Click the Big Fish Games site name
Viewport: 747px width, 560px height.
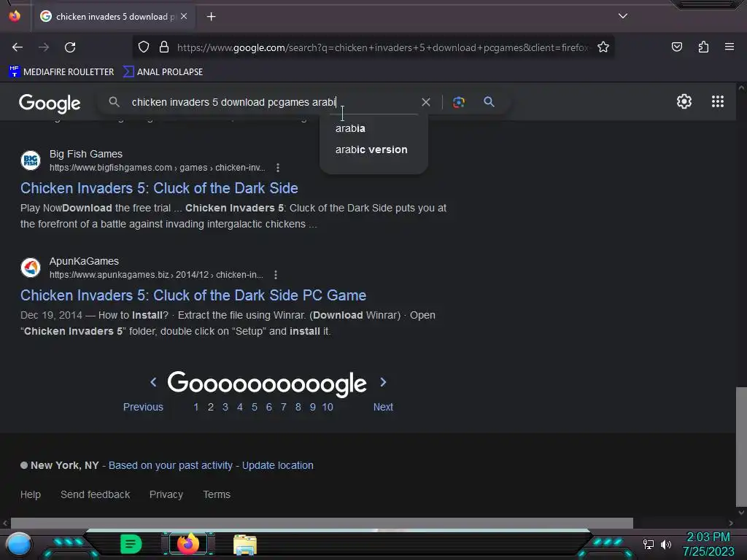(x=86, y=154)
